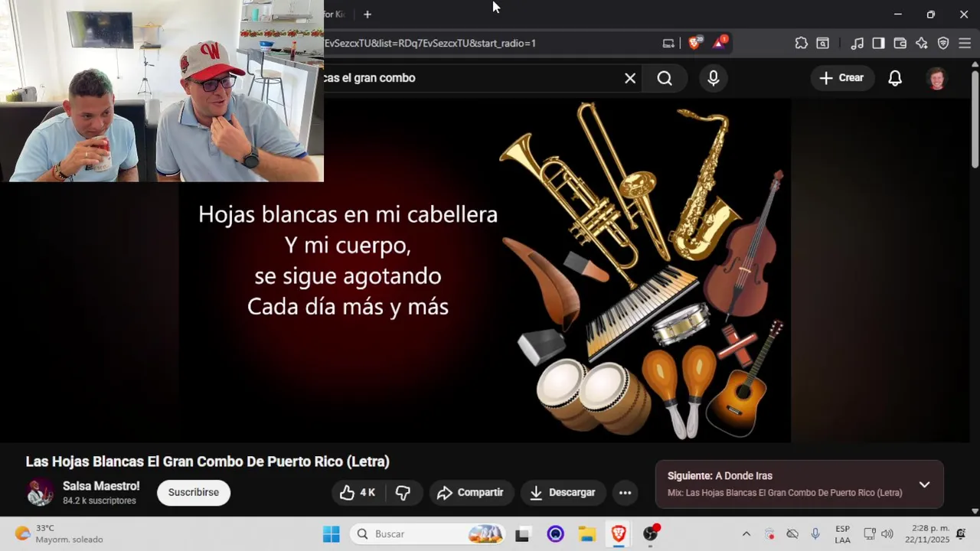Open YouTube notifications bell
The height and width of the screenshot is (551, 980).
point(895,78)
